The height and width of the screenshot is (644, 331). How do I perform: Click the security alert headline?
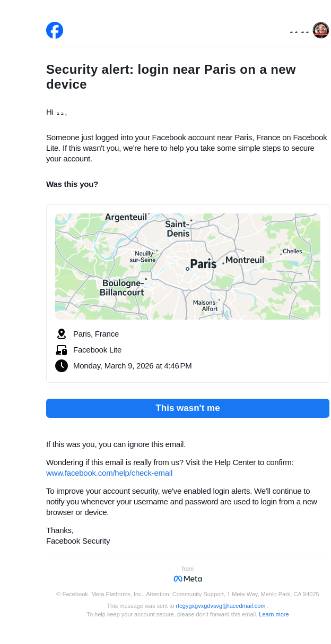(171, 77)
